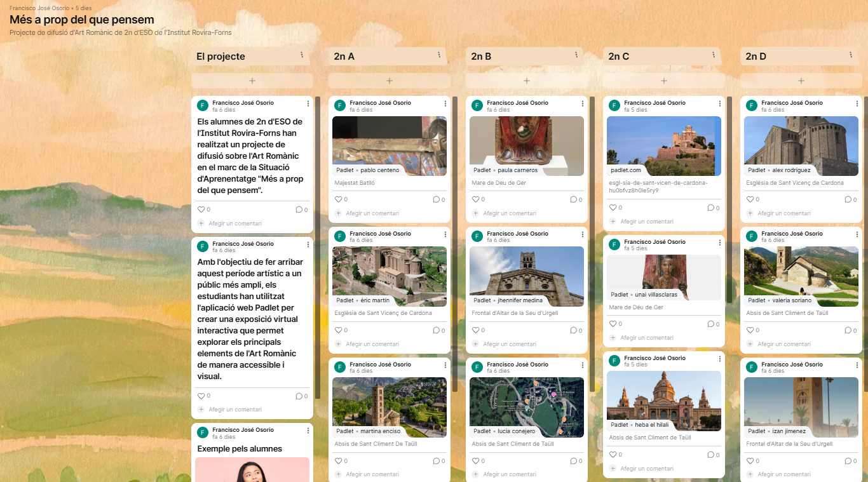
Task: Open post options on alex rodriguez card
Action: 857,104
